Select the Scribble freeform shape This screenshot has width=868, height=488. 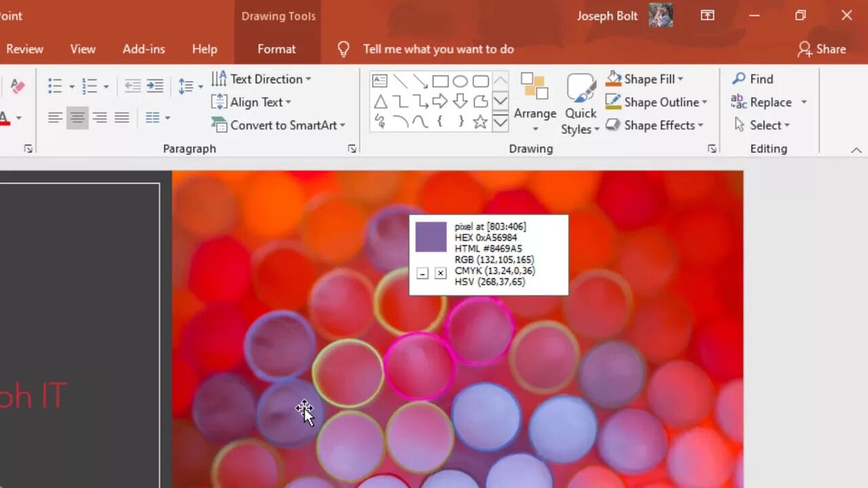pos(380,122)
